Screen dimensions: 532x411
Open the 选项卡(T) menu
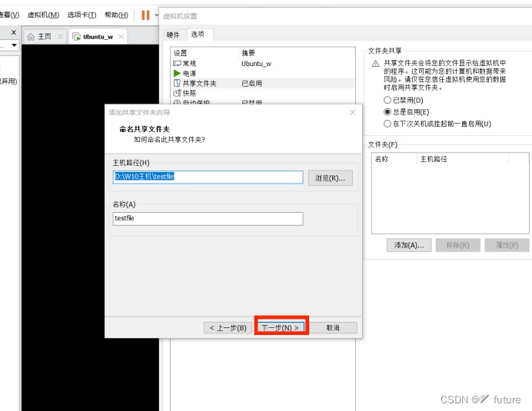[81, 15]
